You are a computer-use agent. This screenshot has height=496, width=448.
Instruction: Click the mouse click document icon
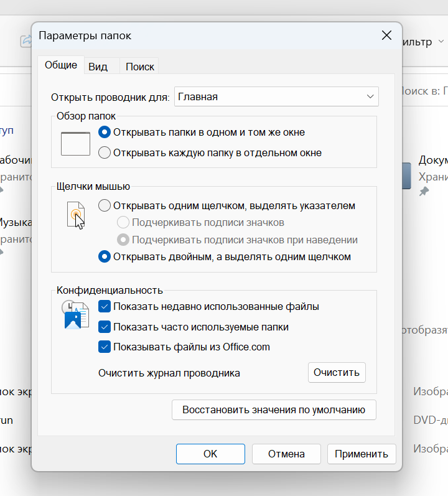[x=75, y=215]
